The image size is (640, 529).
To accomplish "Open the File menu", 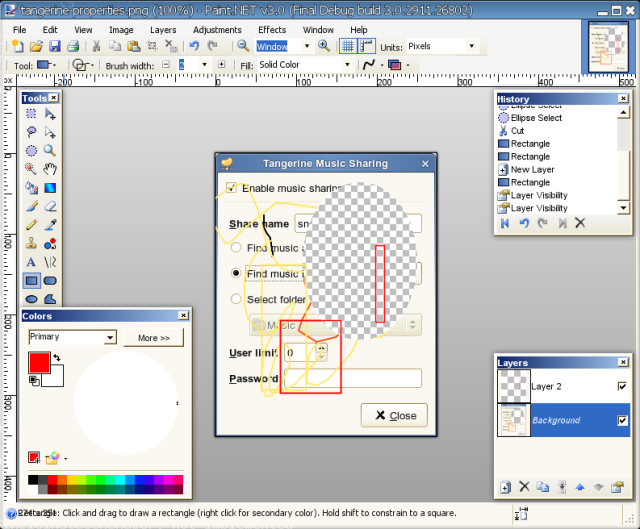I will [20, 30].
